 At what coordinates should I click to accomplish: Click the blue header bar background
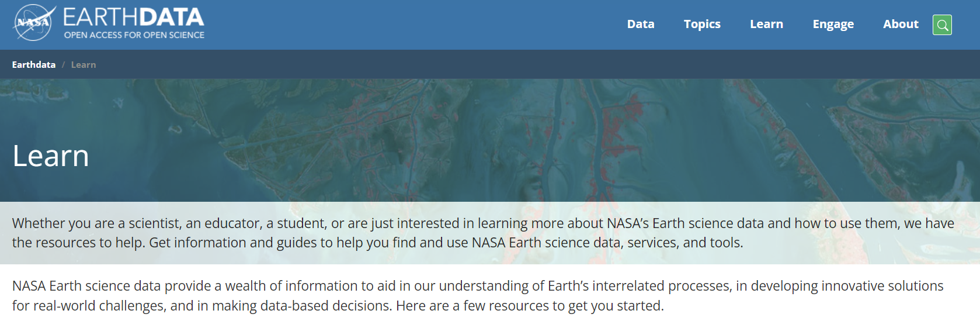(x=409, y=25)
